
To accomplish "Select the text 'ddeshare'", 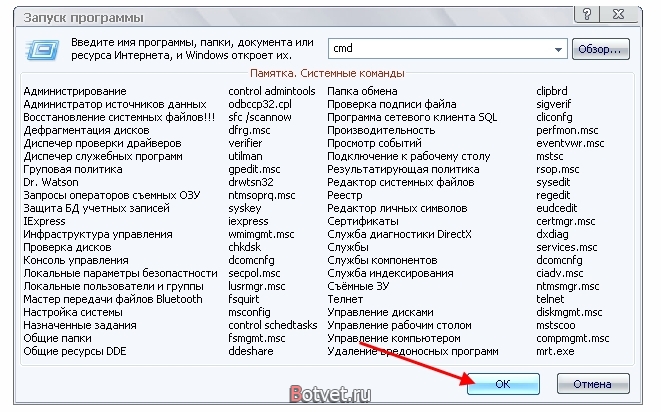I will (x=251, y=351).
